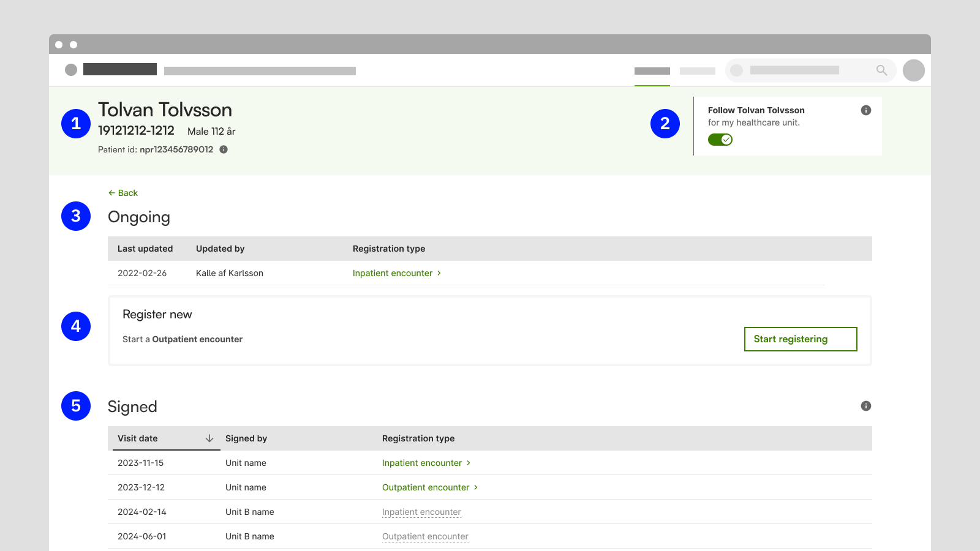Select Kalle af Karlsson cell
Screen dimensions: 980x551
click(x=230, y=273)
